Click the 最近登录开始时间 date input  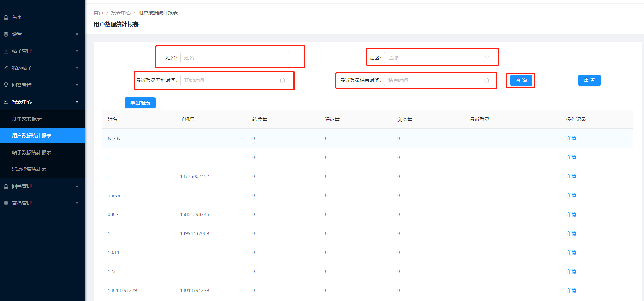[235, 80]
